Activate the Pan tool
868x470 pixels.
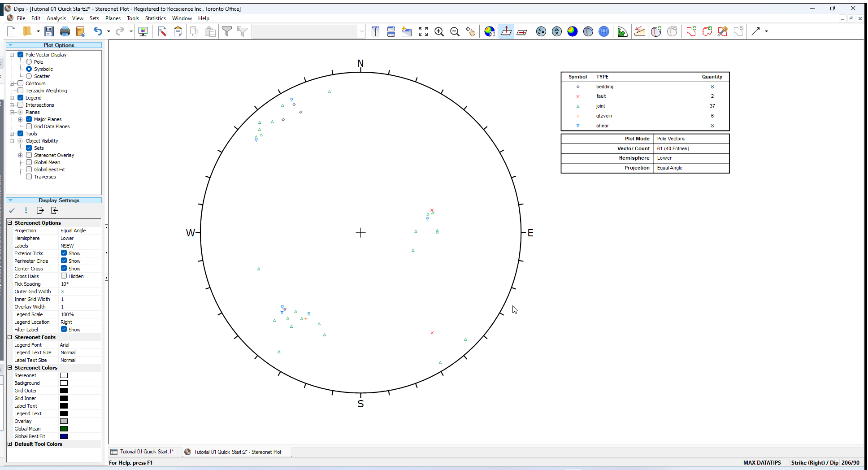471,31
